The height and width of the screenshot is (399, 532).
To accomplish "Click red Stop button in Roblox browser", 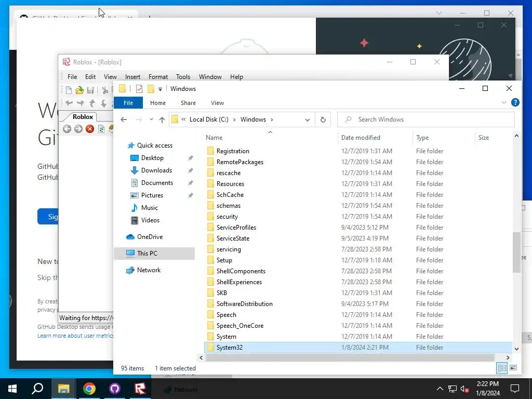I will [90, 129].
